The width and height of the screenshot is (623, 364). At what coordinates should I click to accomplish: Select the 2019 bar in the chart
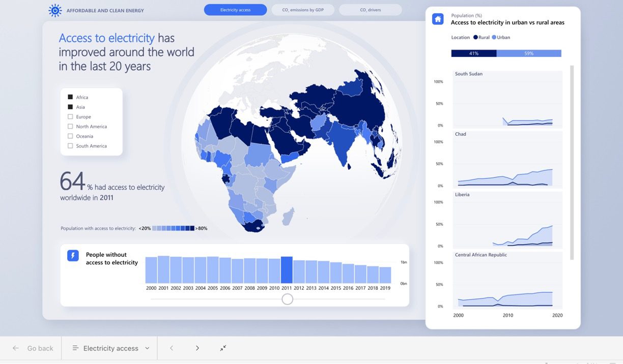click(385, 275)
